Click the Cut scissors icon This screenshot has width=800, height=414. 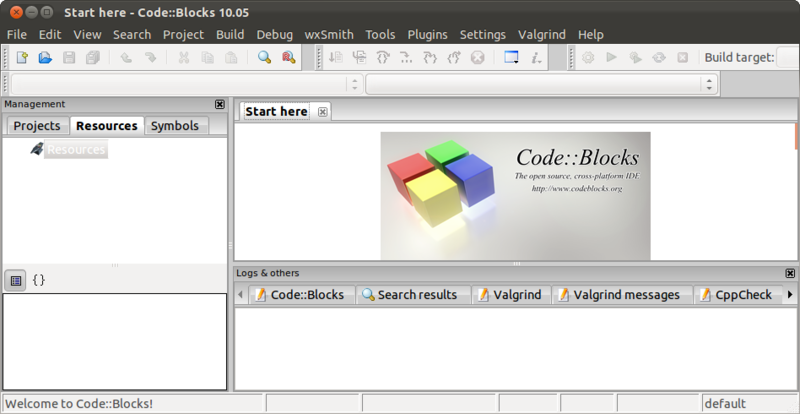point(184,57)
